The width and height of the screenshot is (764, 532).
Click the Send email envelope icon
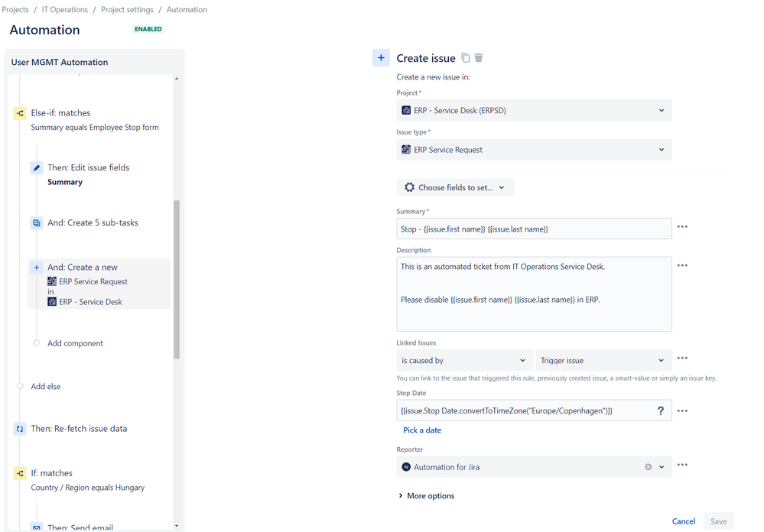pos(36,527)
